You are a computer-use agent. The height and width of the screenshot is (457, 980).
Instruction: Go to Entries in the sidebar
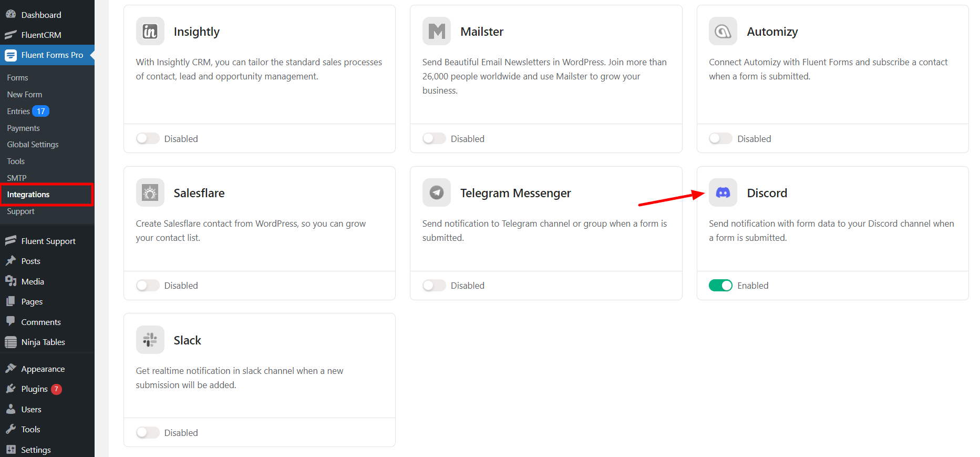tap(18, 111)
